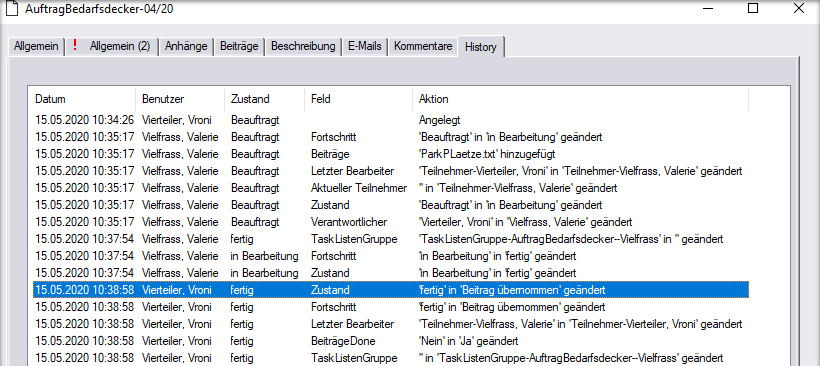Click the document icon in the title bar
820x366 pixels.
coord(12,8)
